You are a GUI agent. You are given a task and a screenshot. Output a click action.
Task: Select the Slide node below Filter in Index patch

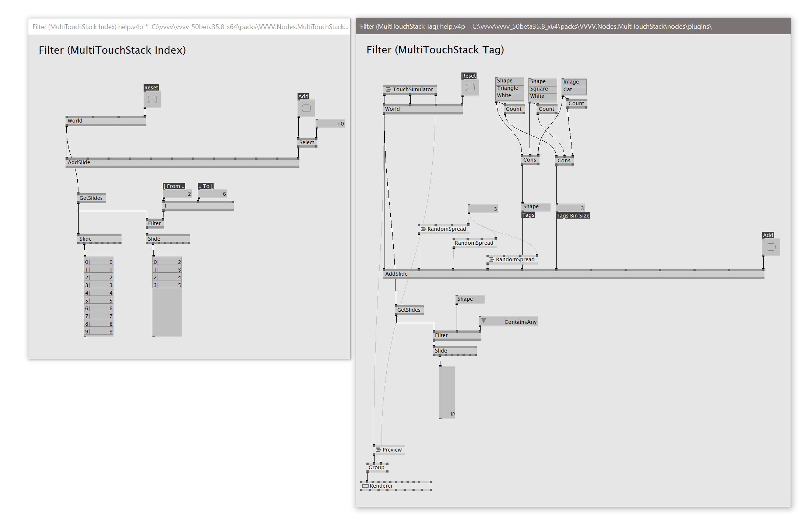[168, 239]
